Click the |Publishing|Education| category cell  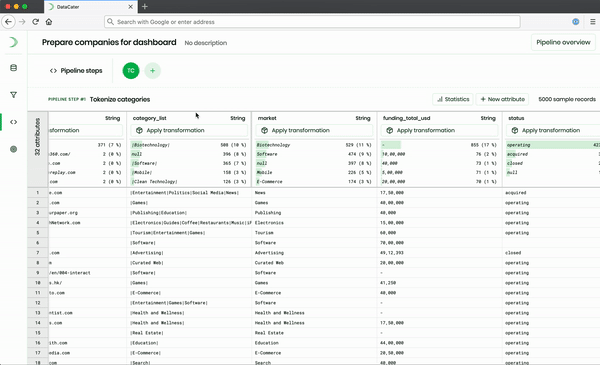coord(158,213)
